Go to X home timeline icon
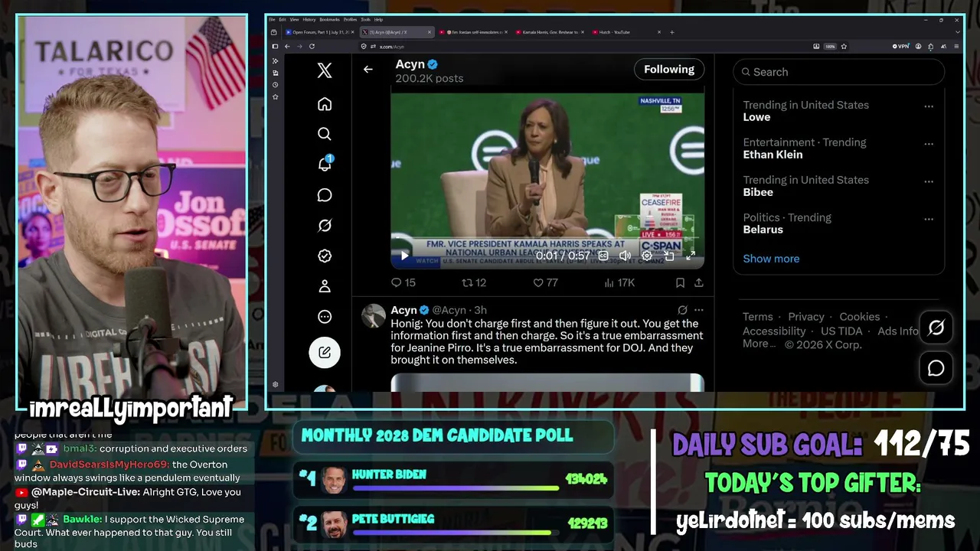Screen dimensions: 980x551 pos(325,104)
